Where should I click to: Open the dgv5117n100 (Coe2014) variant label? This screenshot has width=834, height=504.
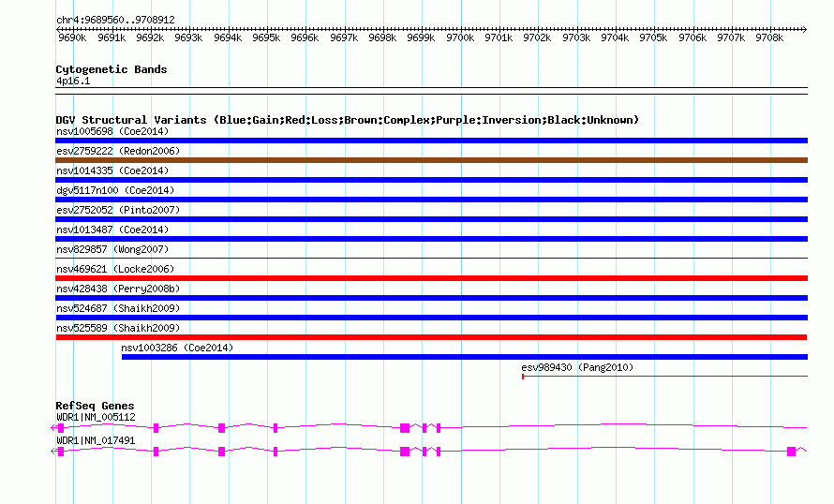tap(115, 190)
